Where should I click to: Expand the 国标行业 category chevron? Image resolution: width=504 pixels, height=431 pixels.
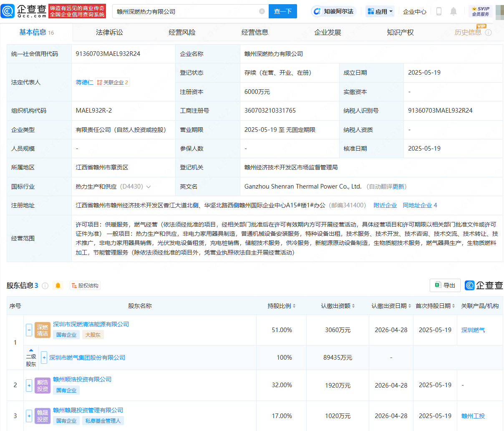[x=149, y=187]
